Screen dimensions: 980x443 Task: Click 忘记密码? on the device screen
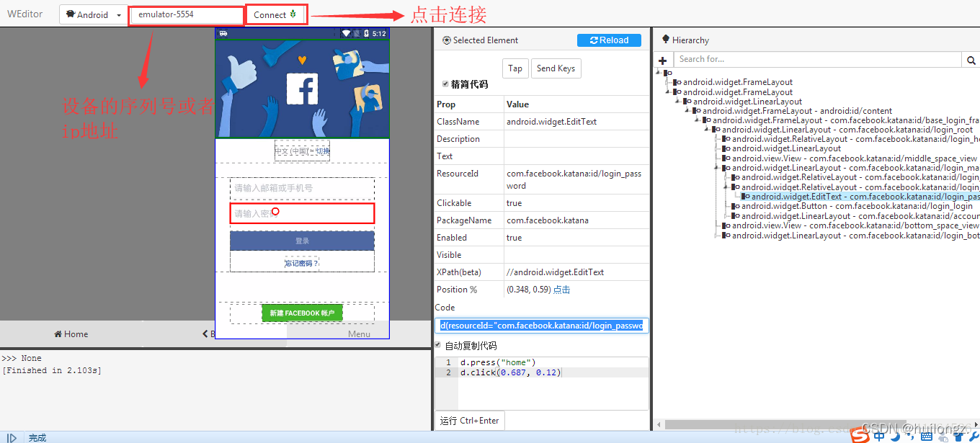pyautogui.click(x=301, y=263)
